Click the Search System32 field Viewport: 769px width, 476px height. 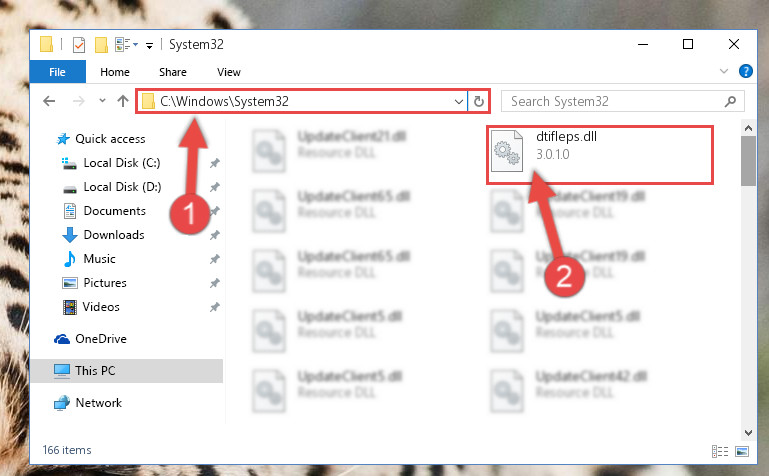613,101
